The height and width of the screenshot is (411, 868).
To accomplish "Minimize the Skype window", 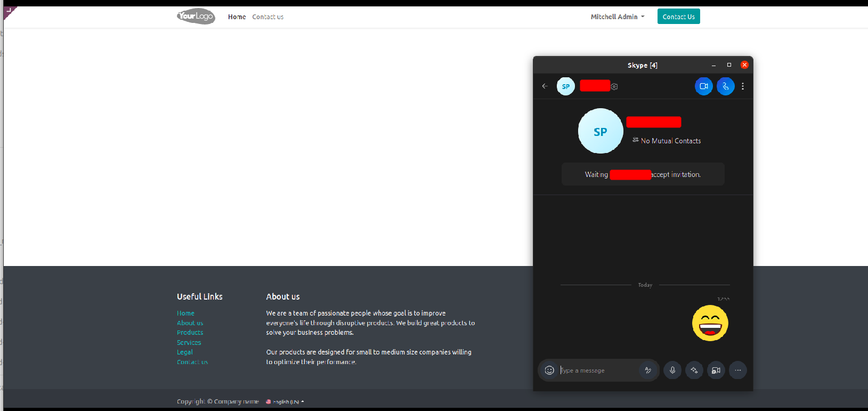I will pos(713,65).
